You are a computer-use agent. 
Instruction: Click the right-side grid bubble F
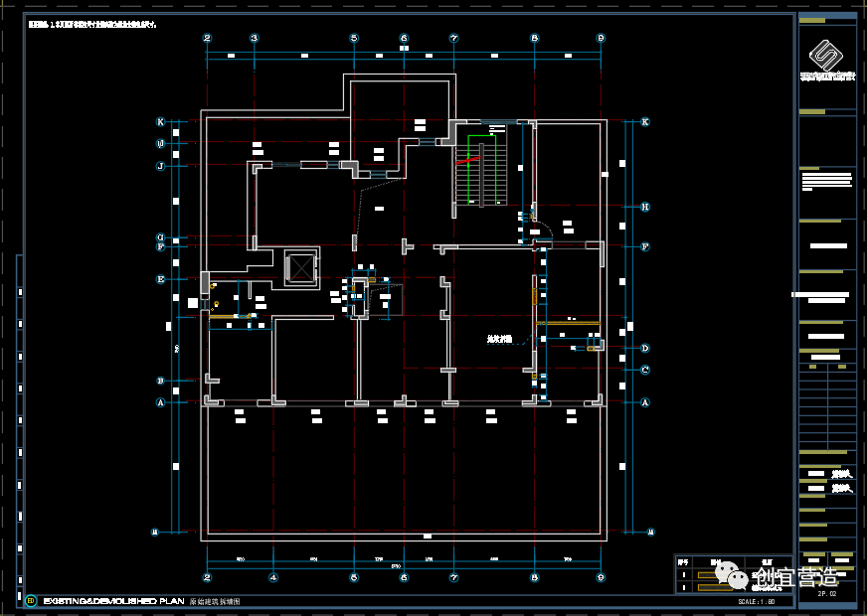point(644,246)
